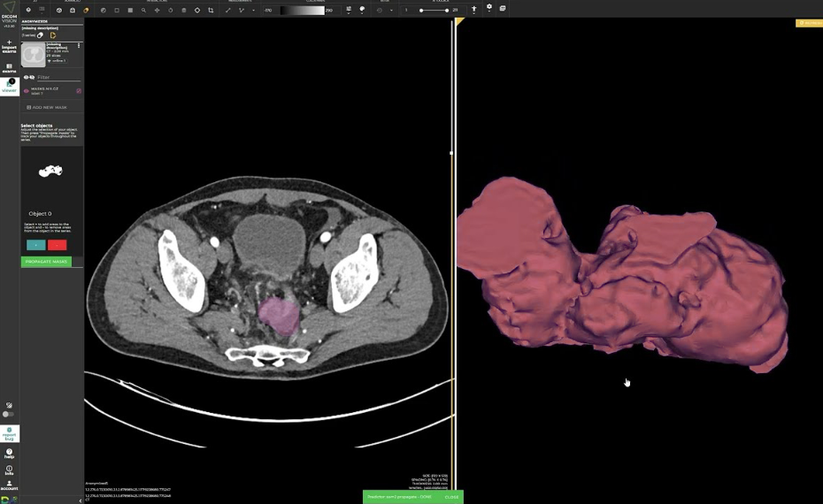823x504 pixels.
Task: Activate the pan move tool
Action: click(158, 11)
